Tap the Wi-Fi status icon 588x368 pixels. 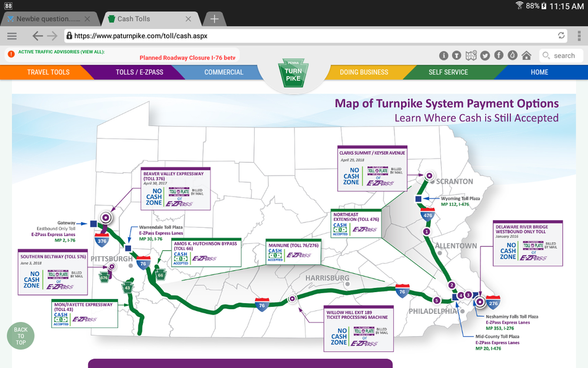519,6
